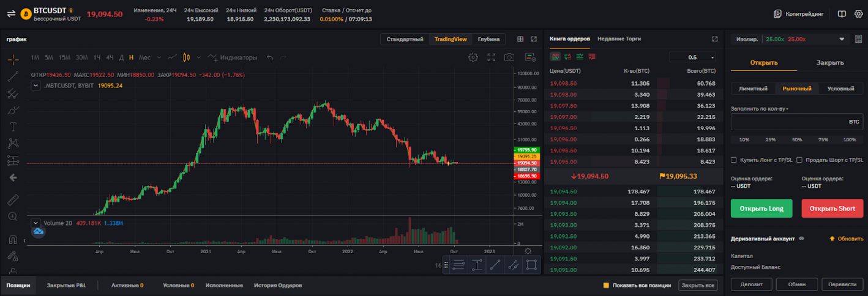Set order quantity to 50%

[797, 139]
